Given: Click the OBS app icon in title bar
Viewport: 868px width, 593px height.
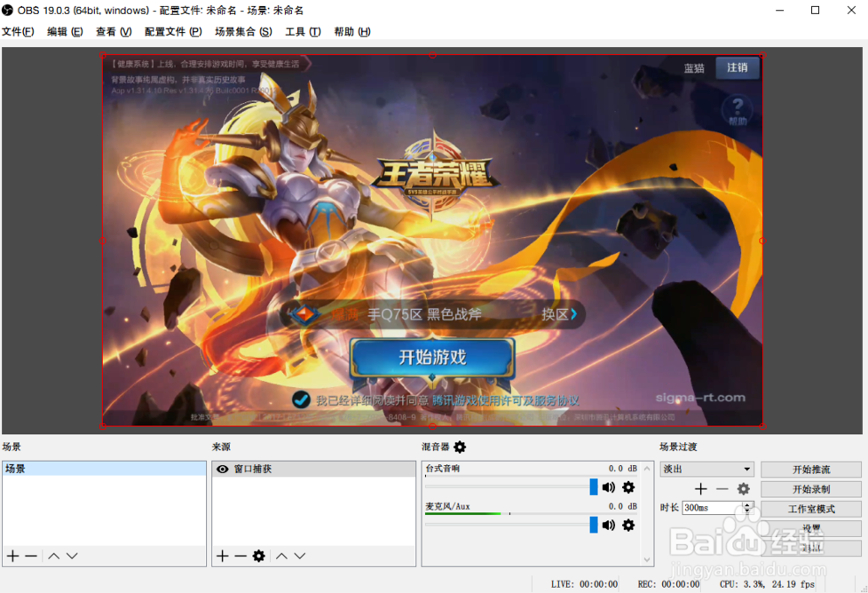Looking at the screenshot, I should pos(7,10).
